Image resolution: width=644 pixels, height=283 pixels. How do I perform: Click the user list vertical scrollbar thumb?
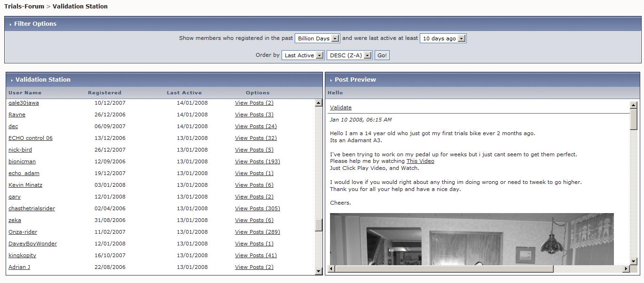pos(318,225)
